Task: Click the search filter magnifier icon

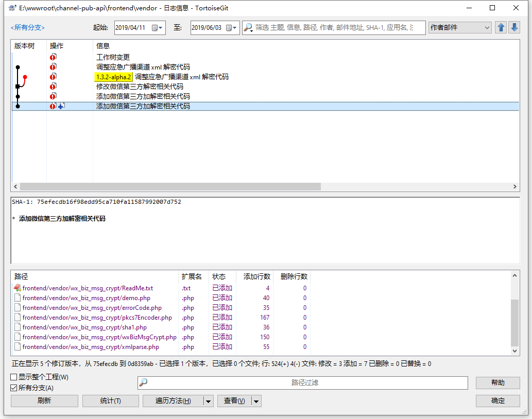Action: point(248,28)
